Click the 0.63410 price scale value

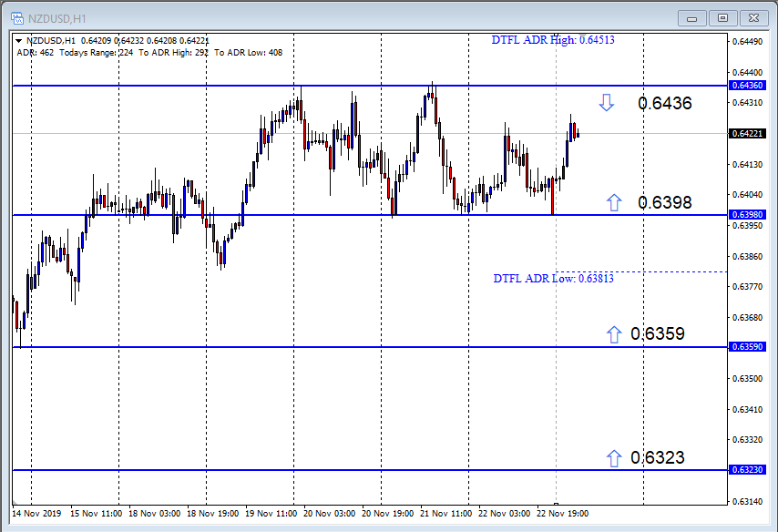[747, 409]
